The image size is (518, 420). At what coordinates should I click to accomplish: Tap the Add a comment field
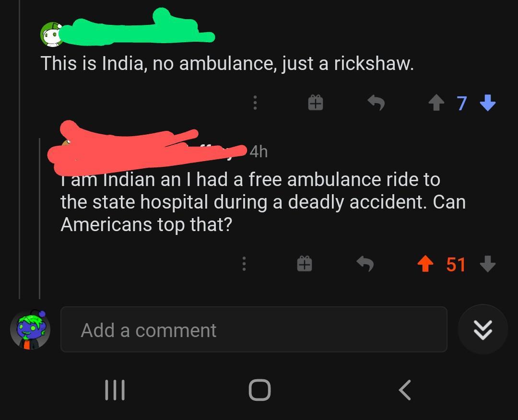pyautogui.click(x=254, y=329)
